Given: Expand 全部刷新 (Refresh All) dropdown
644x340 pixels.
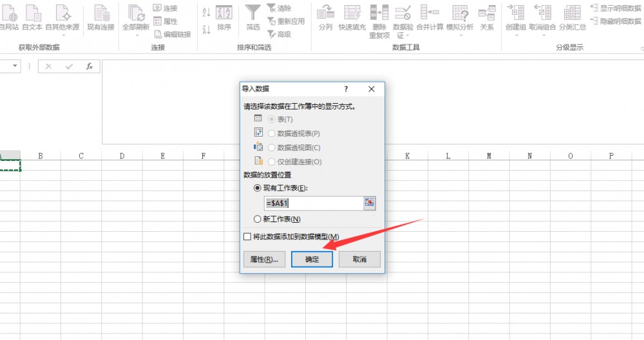Looking at the screenshot, I should 136,35.
